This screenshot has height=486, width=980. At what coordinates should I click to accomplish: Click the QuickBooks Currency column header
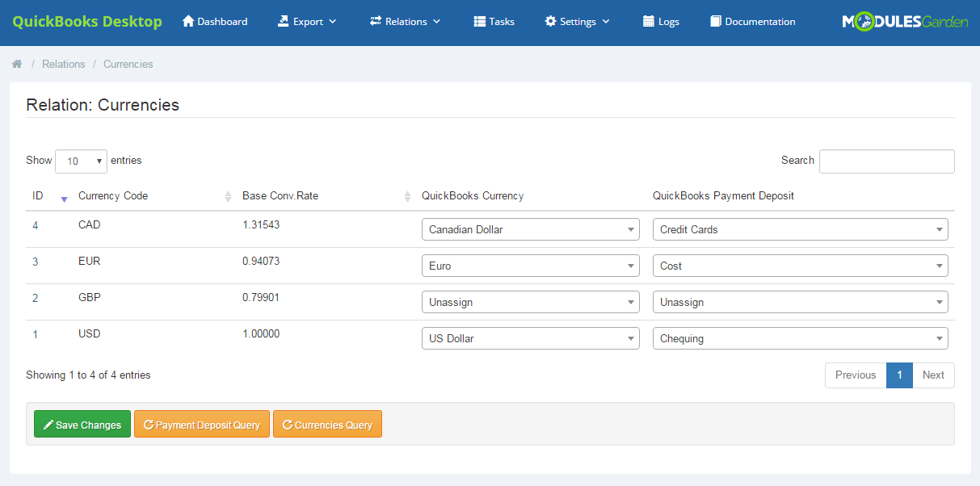click(x=473, y=196)
